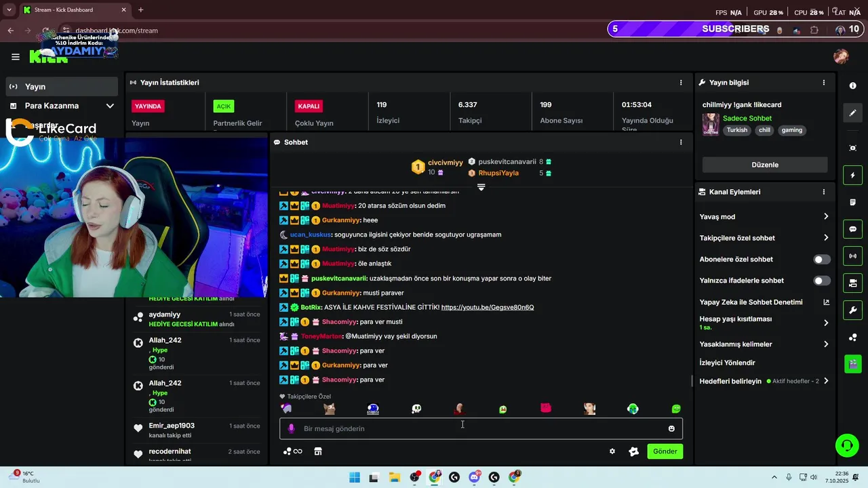Open chat settings gear icon
Screen dimensions: 868x488
[x=612, y=451]
